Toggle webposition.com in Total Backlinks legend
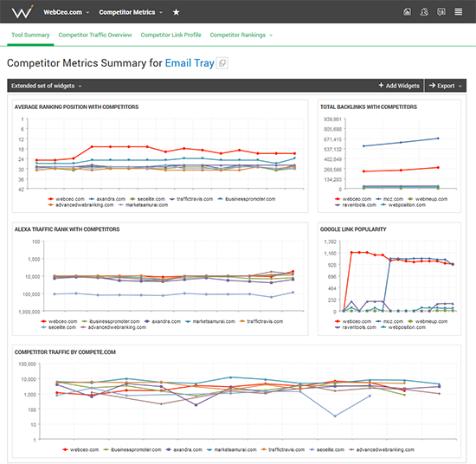 tap(403, 205)
